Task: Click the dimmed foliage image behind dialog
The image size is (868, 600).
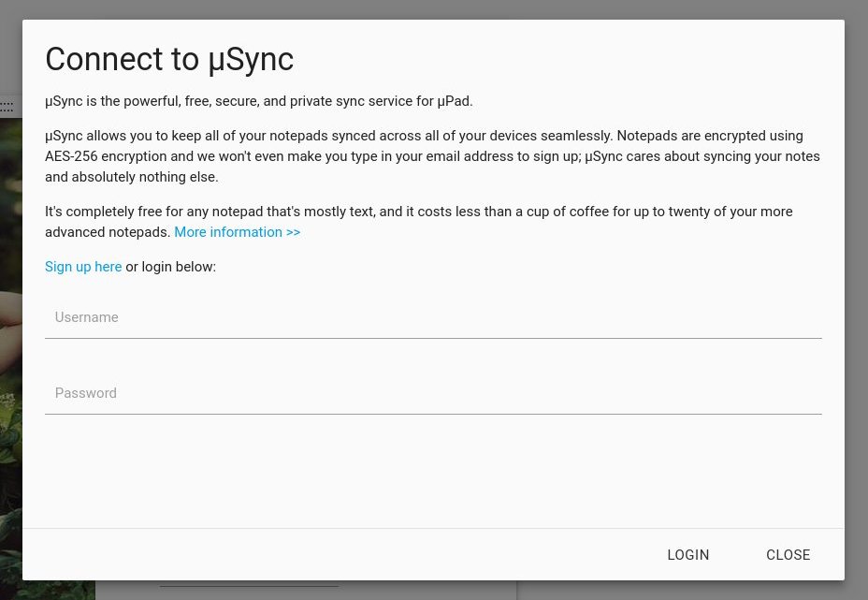Action: 10,355
